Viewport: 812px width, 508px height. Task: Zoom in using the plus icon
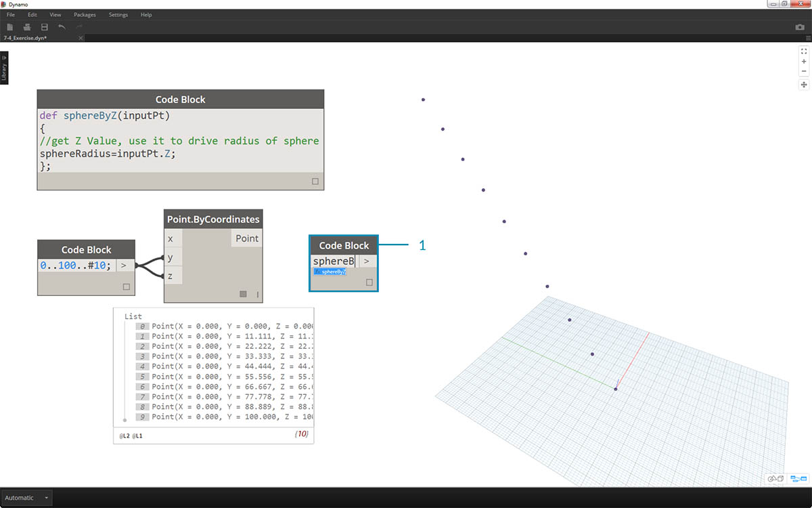pos(804,61)
